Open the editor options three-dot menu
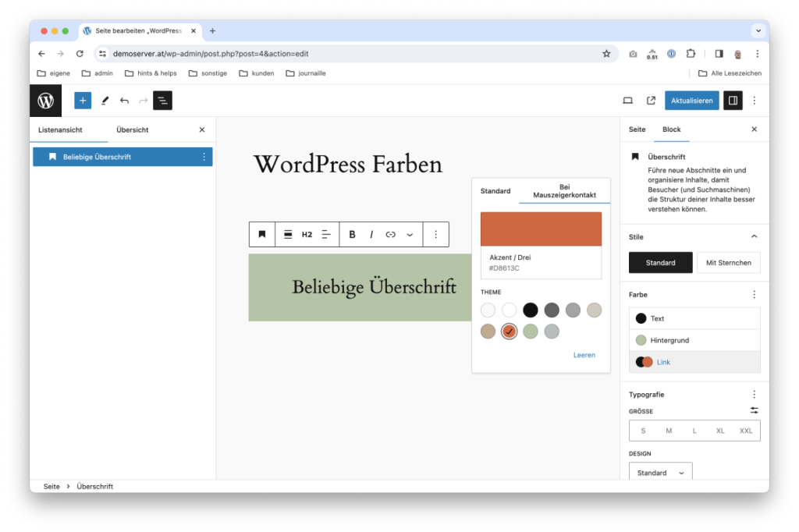 (x=755, y=101)
